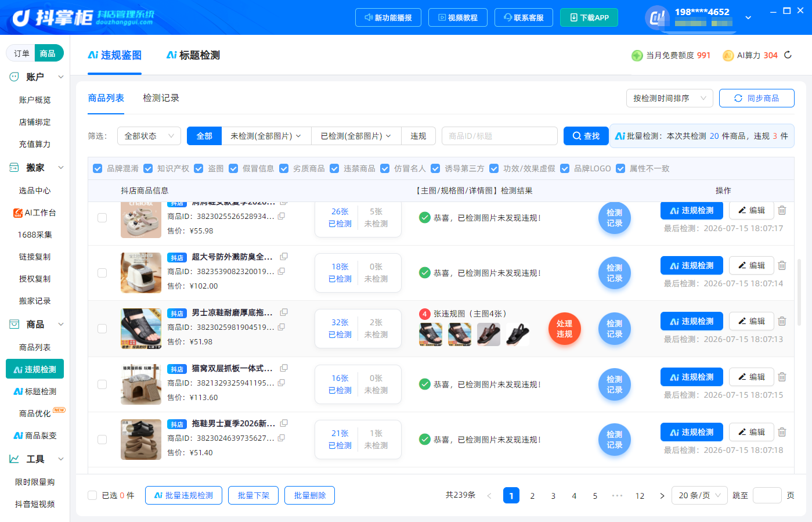Switch to AI 标题检测 tab
This screenshot has height=522, width=812.
tap(193, 55)
